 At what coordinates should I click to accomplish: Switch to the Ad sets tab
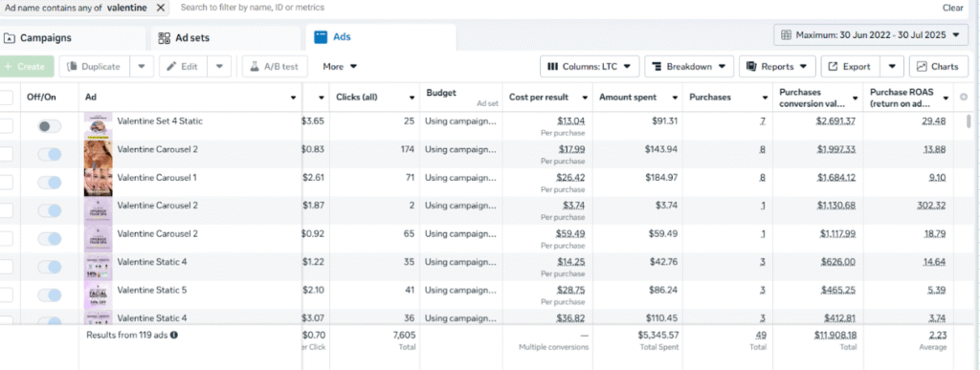226,38
